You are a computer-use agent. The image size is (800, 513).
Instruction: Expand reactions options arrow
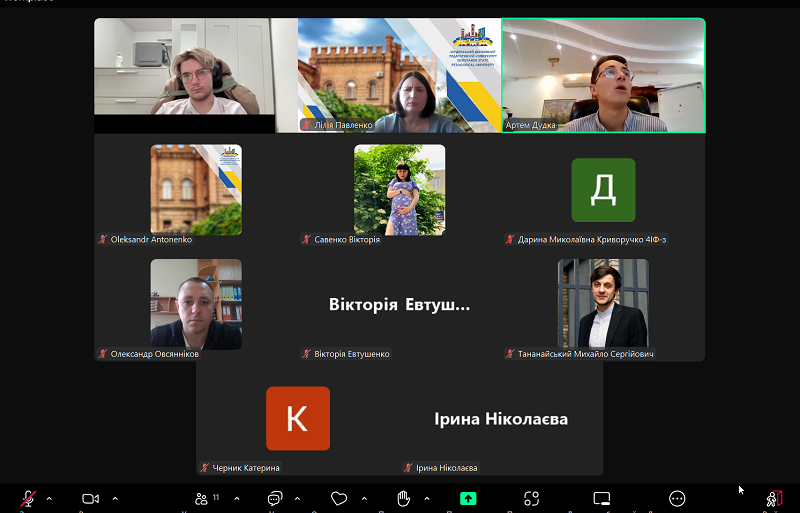pyautogui.click(x=364, y=498)
